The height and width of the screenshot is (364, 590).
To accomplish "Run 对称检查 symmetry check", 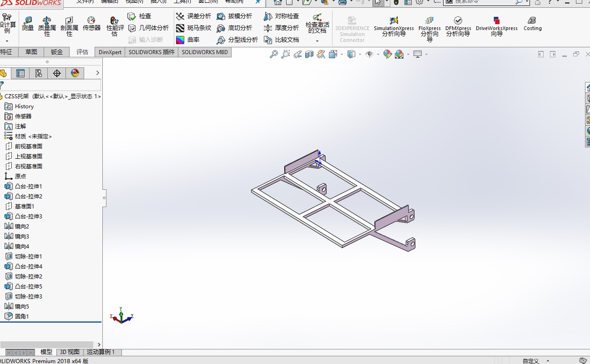I will click(281, 16).
